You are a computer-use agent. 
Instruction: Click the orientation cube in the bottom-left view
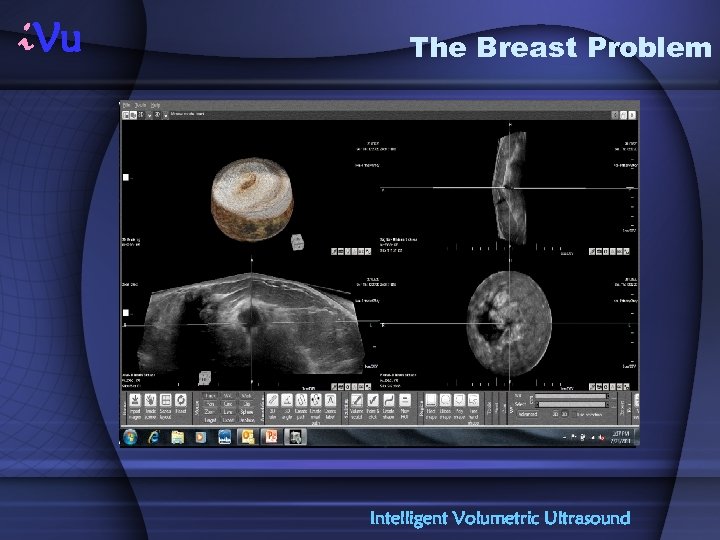[204, 378]
